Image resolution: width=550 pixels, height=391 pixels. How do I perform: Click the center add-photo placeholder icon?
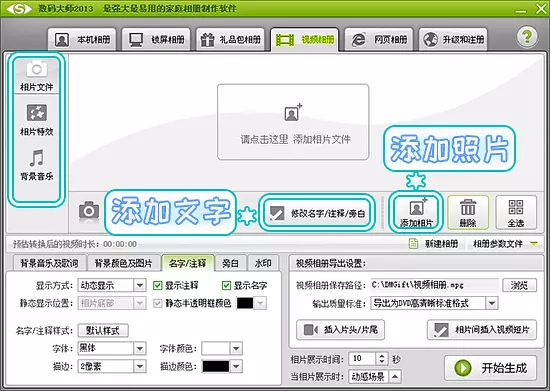pos(293,113)
